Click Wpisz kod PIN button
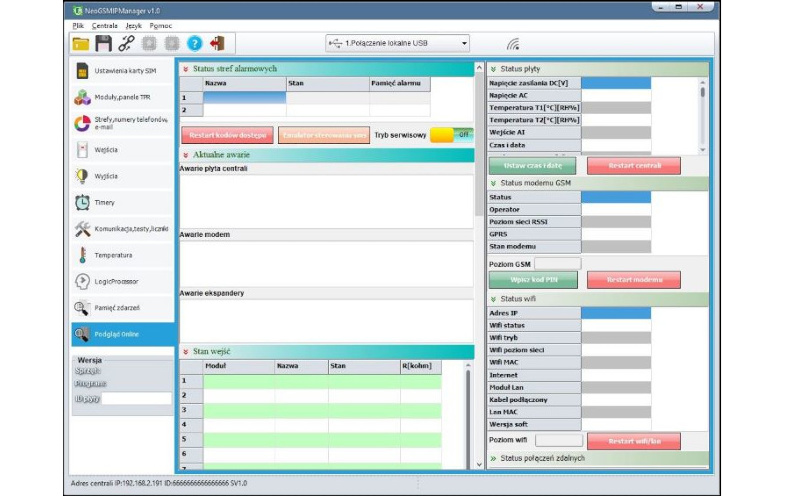This screenshot has width=785, height=496. [533, 280]
